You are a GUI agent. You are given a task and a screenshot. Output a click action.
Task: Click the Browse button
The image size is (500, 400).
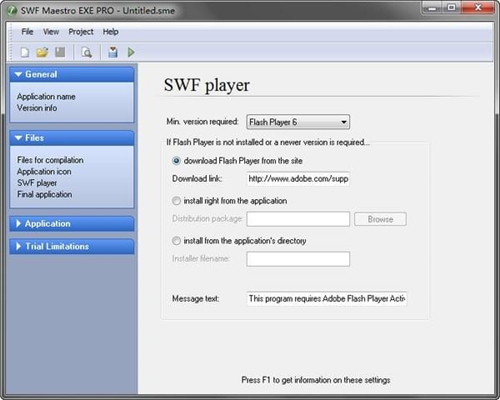(380, 219)
